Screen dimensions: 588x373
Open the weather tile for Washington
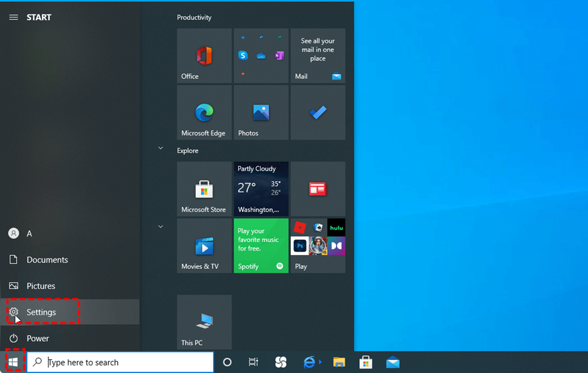(261, 189)
